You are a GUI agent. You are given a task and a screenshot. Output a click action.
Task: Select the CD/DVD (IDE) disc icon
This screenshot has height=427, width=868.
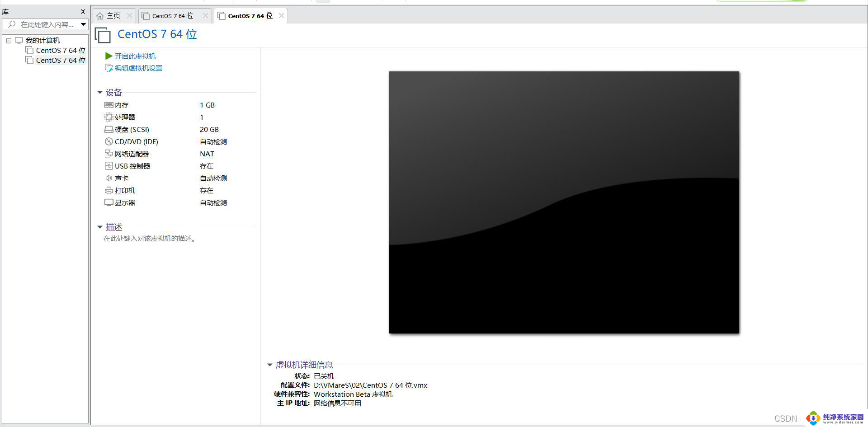pyautogui.click(x=108, y=141)
